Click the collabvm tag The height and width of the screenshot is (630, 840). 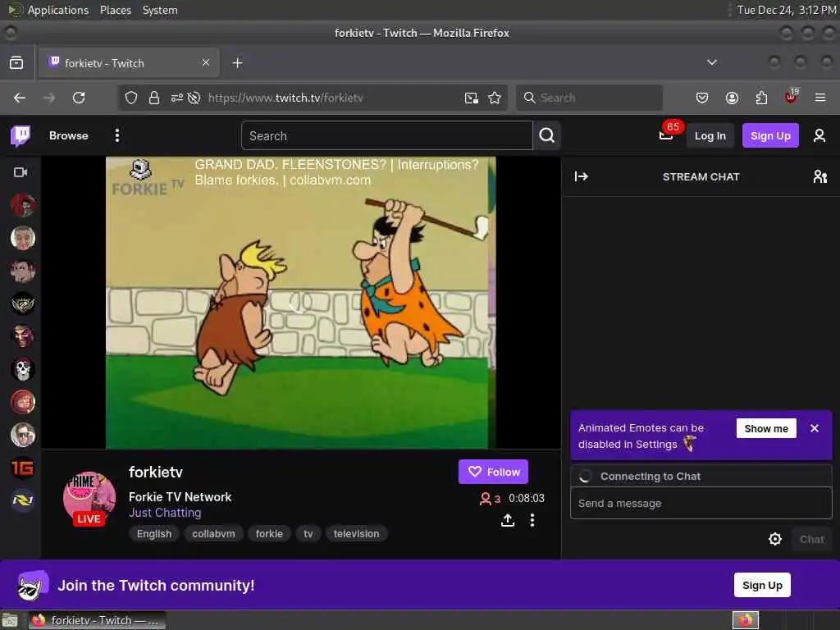213,533
